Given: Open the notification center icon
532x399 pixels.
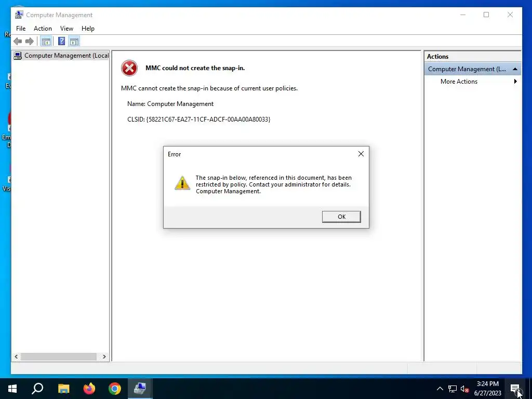Looking at the screenshot, I should coord(515,389).
